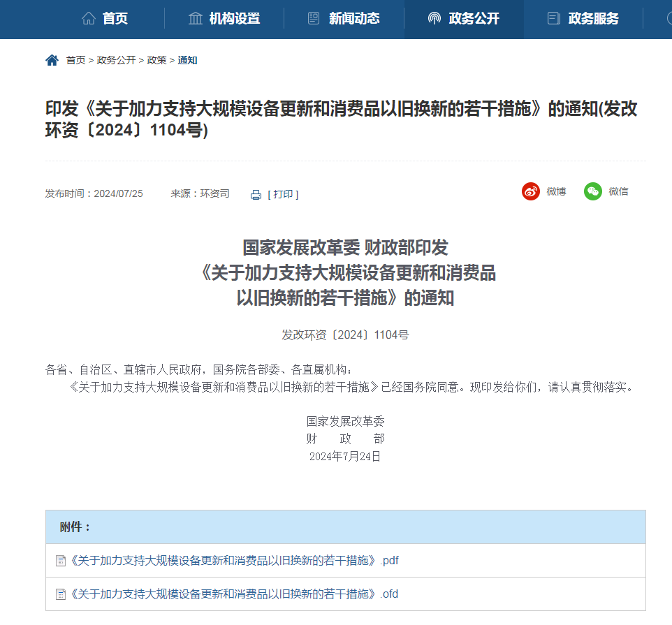
Task: Click the signature line 国家发展改革委
Action: pos(345,422)
